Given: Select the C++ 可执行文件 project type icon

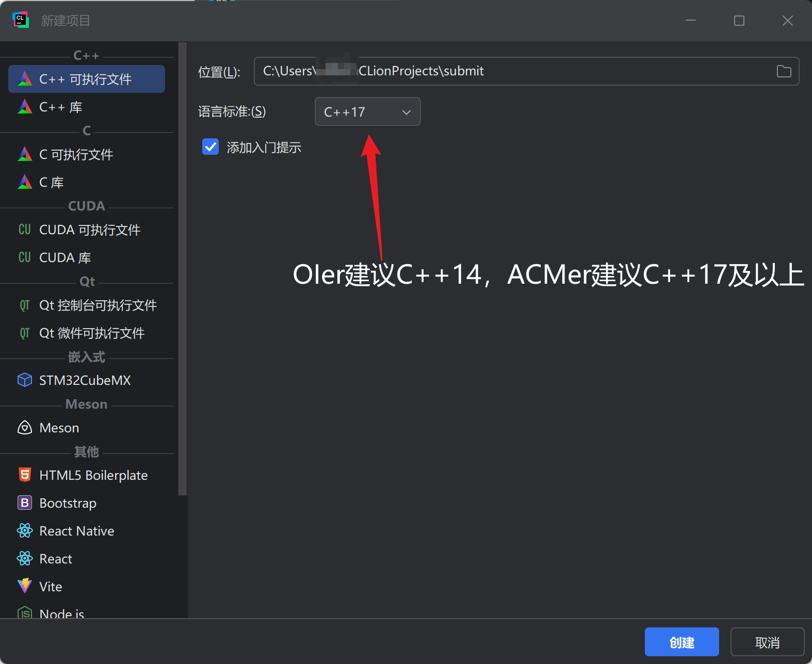Looking at the screenshot, I should [x=25, y=79].
